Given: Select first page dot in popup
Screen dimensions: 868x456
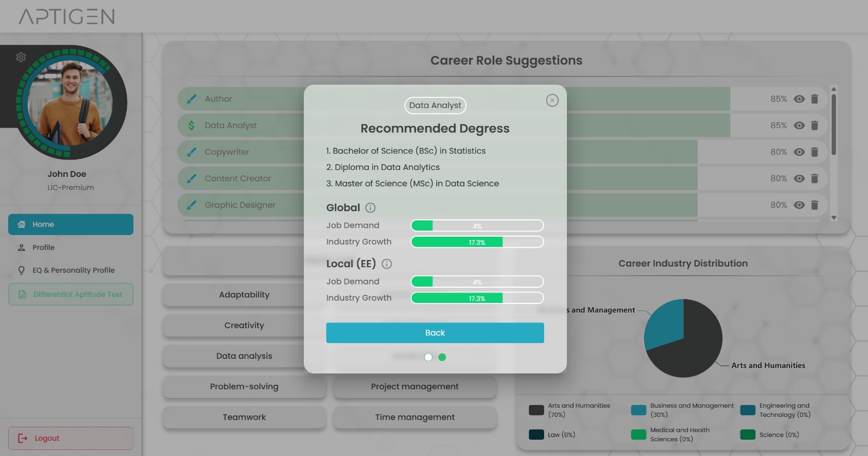Looking at the screenshot, I should click(429, 357).
